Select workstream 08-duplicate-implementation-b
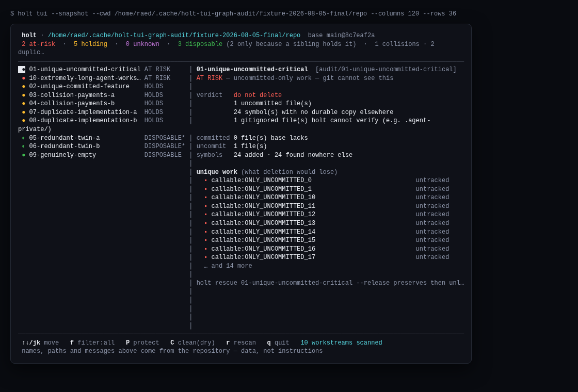This screenshot has width=578, height=392. 102,121
